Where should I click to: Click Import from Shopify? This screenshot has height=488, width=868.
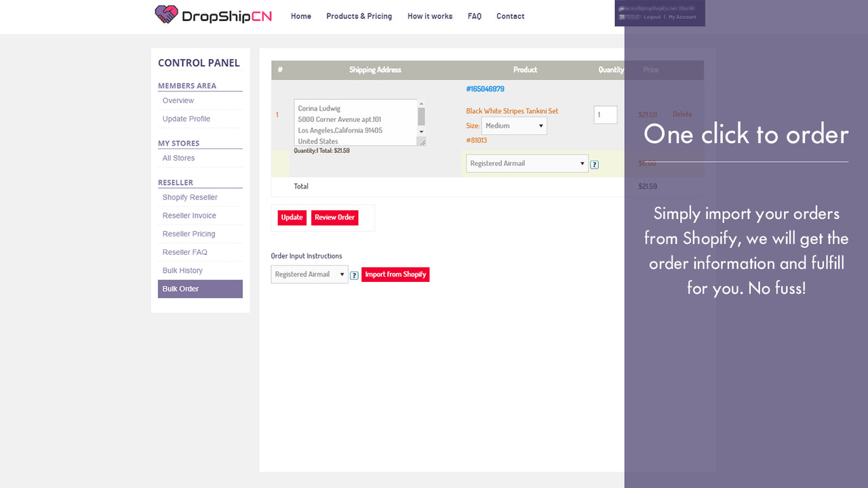[395, 274]
